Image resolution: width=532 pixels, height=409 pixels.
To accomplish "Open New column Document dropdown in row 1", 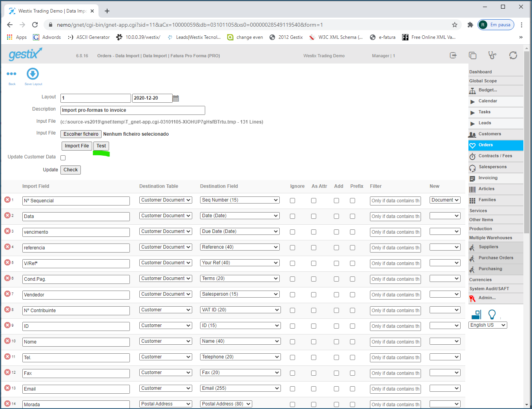I will [445, 200].
